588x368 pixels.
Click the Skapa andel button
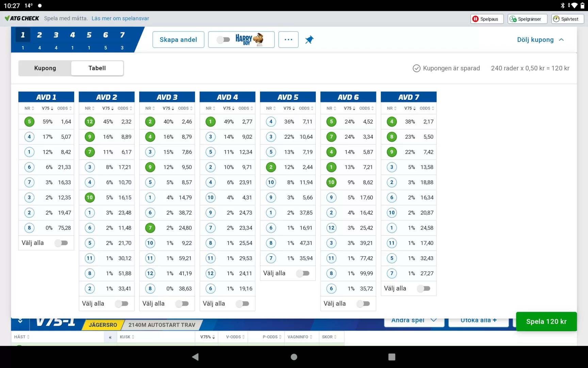pyautogui.click(x=178, y=40)
